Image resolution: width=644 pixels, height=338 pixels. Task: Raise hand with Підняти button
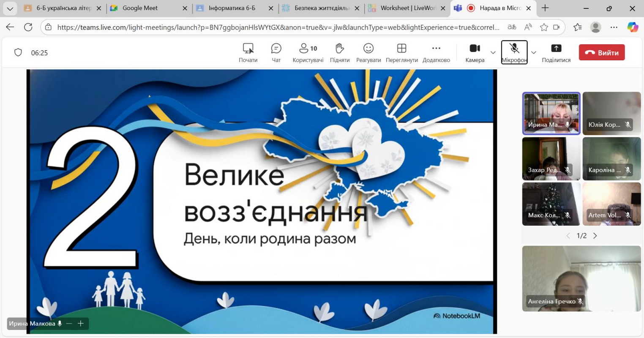click(339, 52)
